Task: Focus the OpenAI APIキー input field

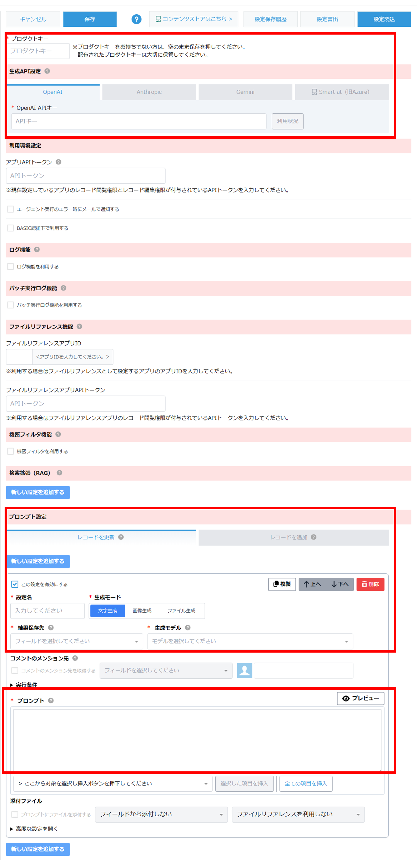Action: [139, 121]
